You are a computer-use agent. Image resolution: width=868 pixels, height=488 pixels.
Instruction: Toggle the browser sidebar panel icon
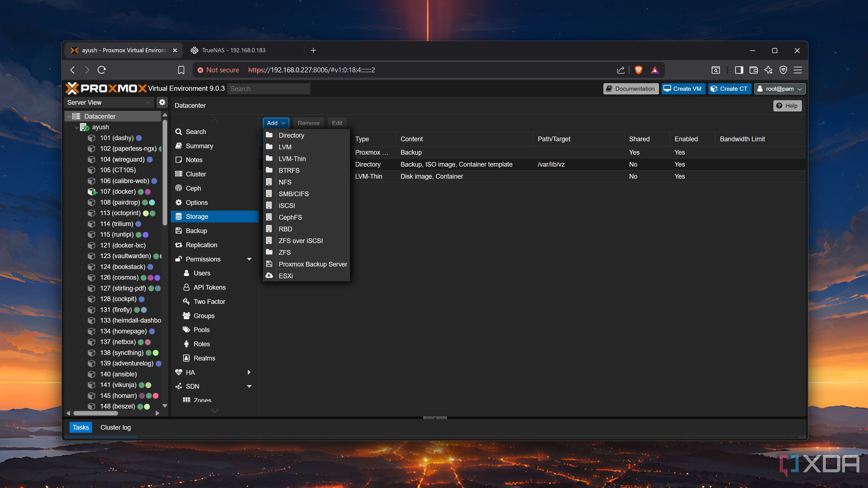[x=739, y=70]
